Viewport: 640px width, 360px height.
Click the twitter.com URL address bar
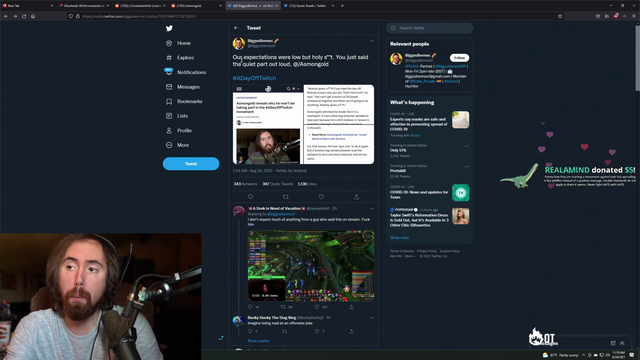coord(314,16)
